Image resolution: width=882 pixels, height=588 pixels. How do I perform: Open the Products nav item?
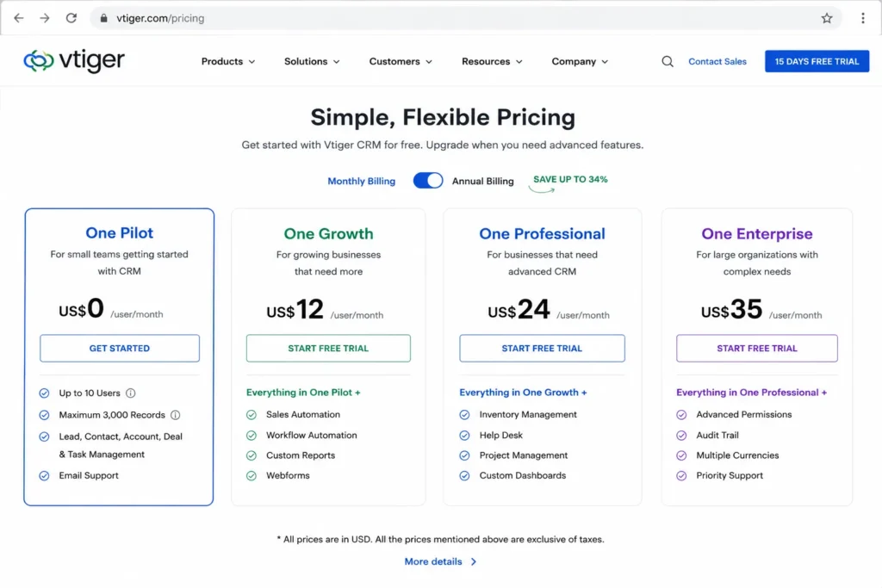point(222,61)
